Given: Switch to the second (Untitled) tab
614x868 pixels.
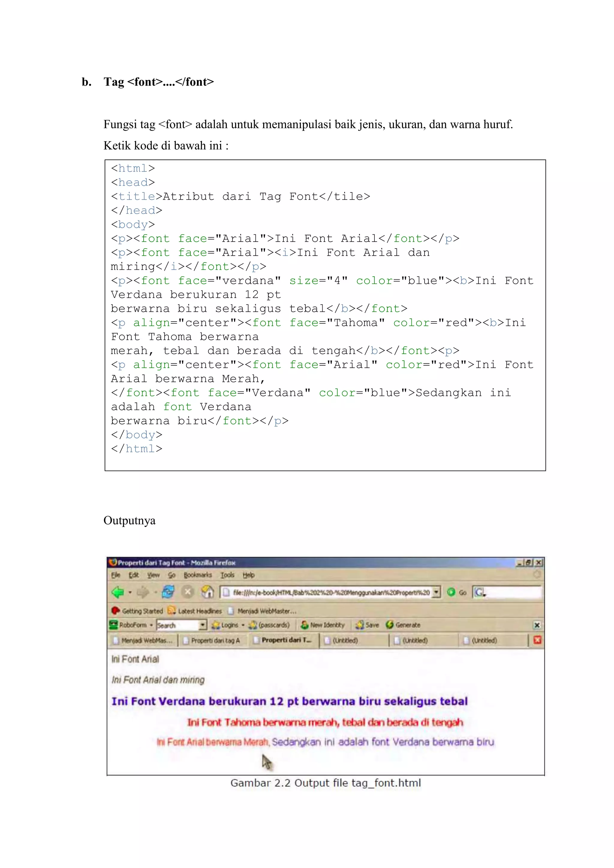Looking at the screenshot, I should (424, 641).
